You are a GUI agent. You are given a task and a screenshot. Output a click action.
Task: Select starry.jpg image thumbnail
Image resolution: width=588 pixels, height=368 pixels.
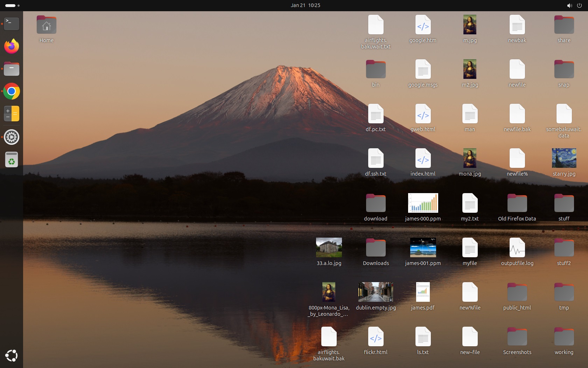coord(564,158)
